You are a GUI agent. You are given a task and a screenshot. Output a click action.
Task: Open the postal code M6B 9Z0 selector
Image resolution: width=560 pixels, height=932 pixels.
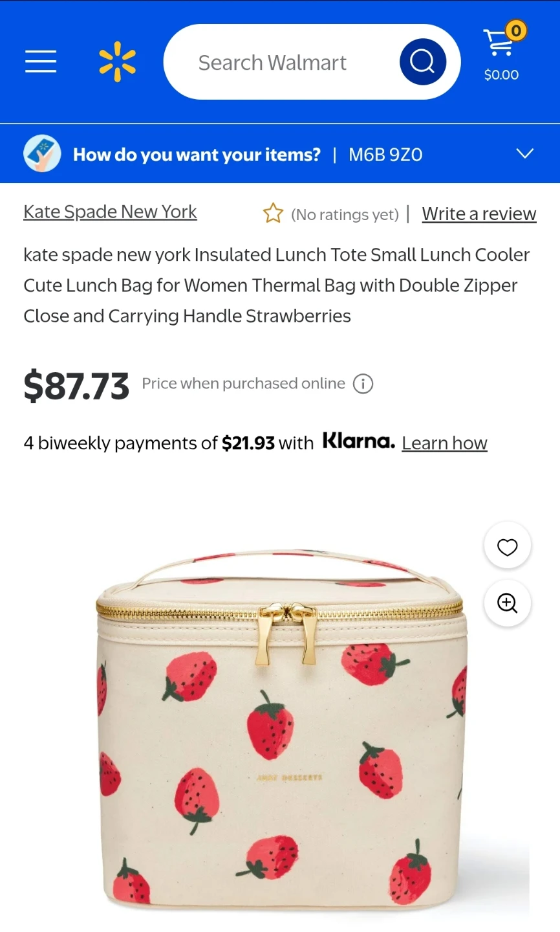click(385, 155)
